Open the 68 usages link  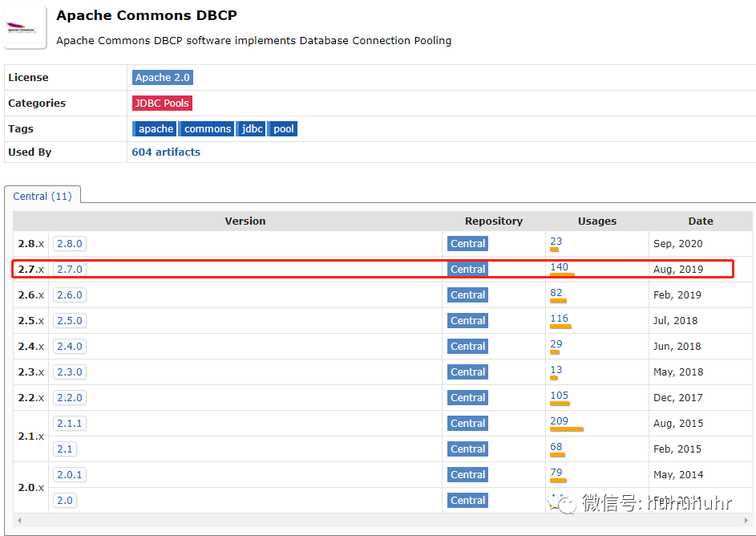click(556, 447)
